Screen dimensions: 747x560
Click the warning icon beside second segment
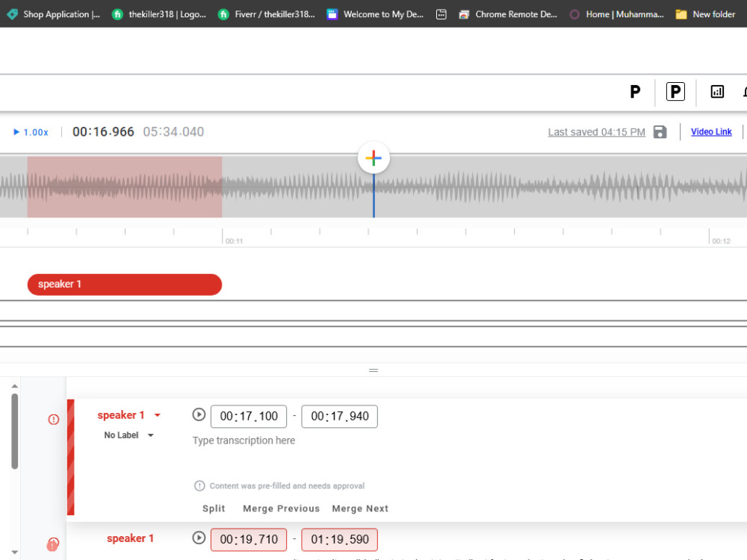pos(53,544)
